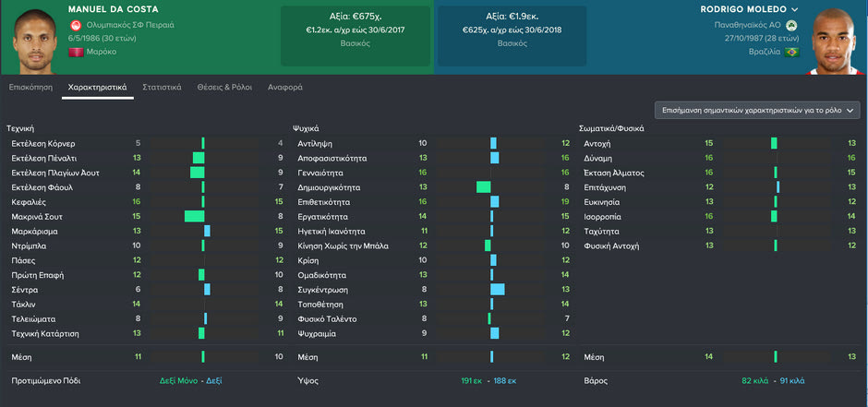Screen dimensions: 868x407
Task: Select the Αναφορά tab
Action: coord(285,87)
